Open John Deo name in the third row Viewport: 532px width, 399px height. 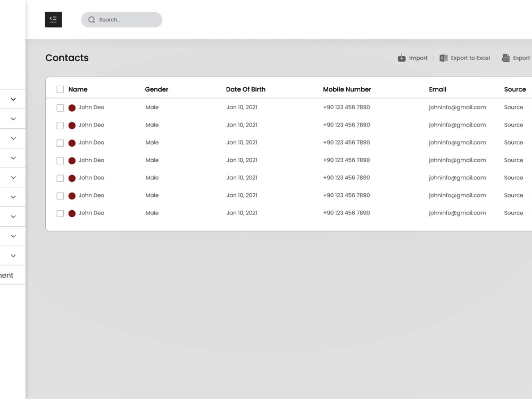[x=92, y=143]
